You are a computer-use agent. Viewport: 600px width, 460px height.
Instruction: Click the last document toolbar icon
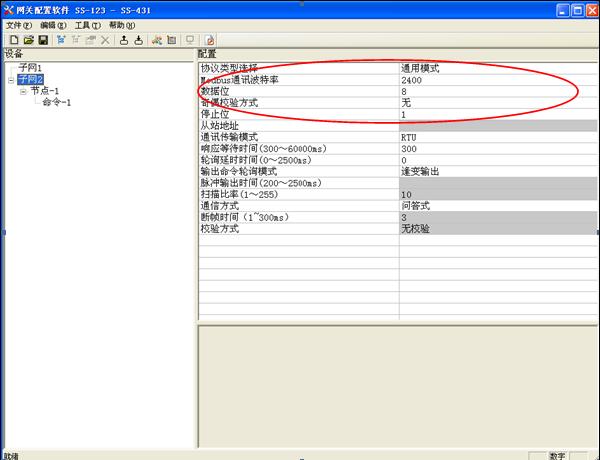point(211,40)
